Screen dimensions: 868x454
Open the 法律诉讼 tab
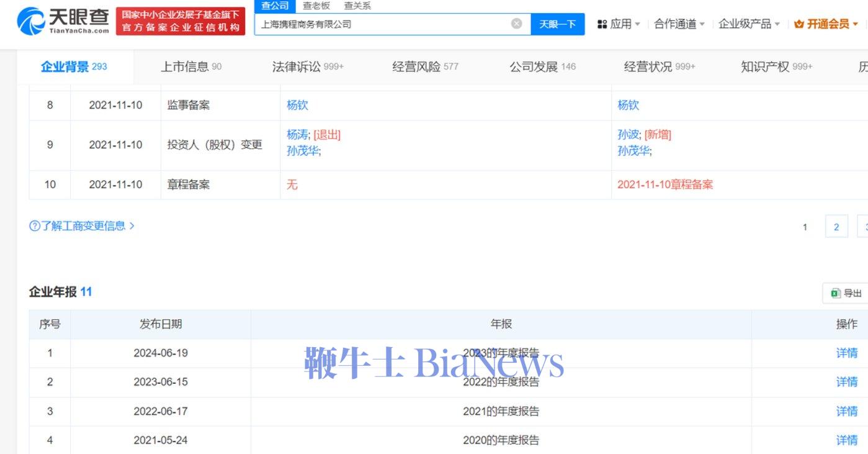pos(308,66)
